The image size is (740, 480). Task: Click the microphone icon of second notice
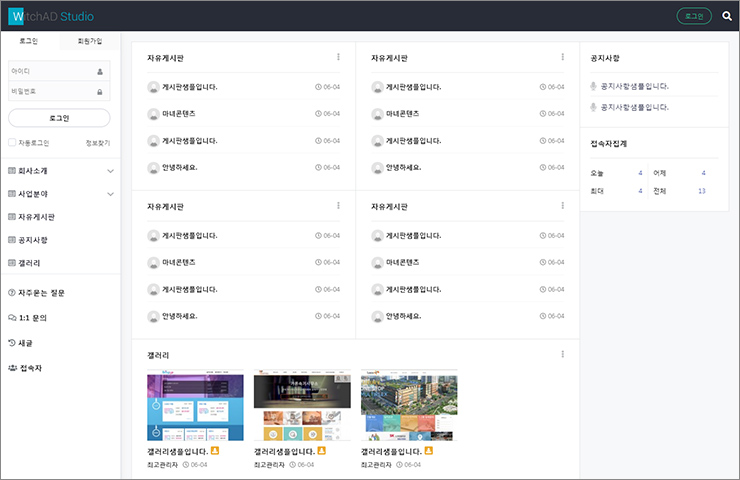[593, 108]
